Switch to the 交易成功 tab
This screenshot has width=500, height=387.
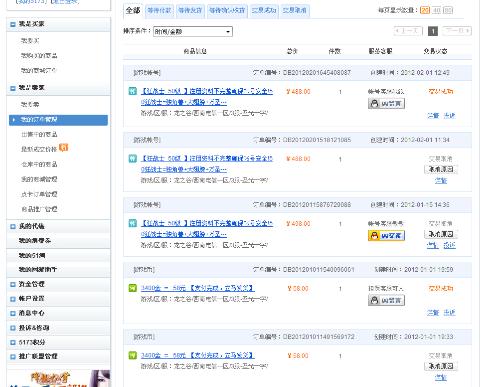point(264,11)
